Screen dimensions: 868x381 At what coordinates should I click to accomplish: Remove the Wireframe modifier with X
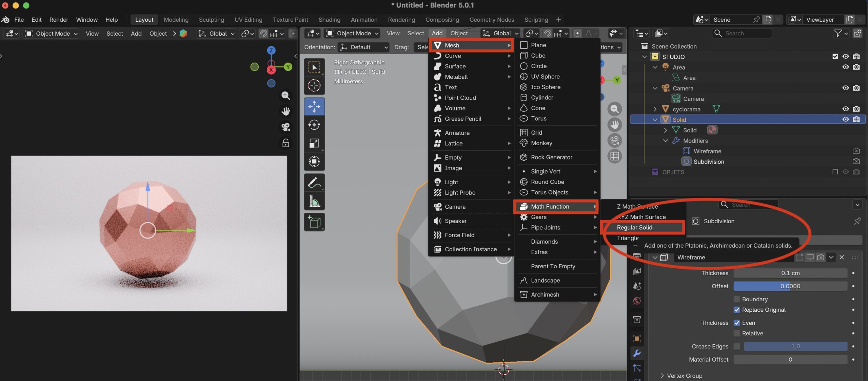click(x=842, y=257)
